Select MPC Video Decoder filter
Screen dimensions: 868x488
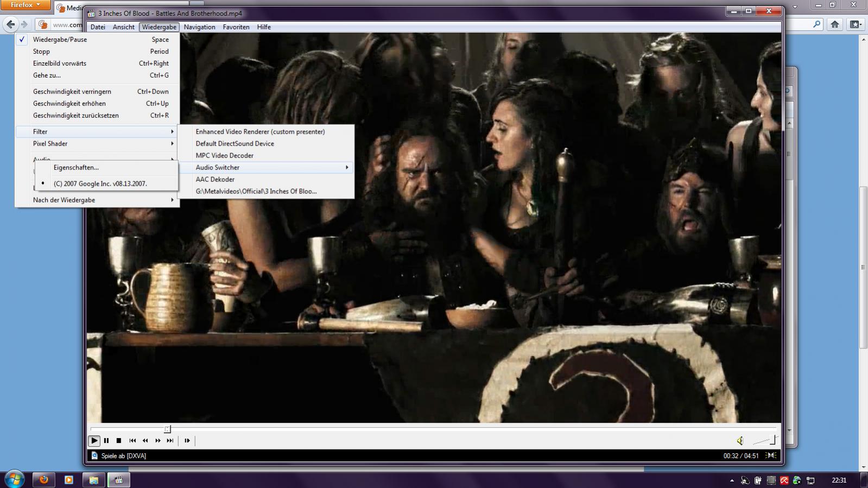[x=266, y=156]
